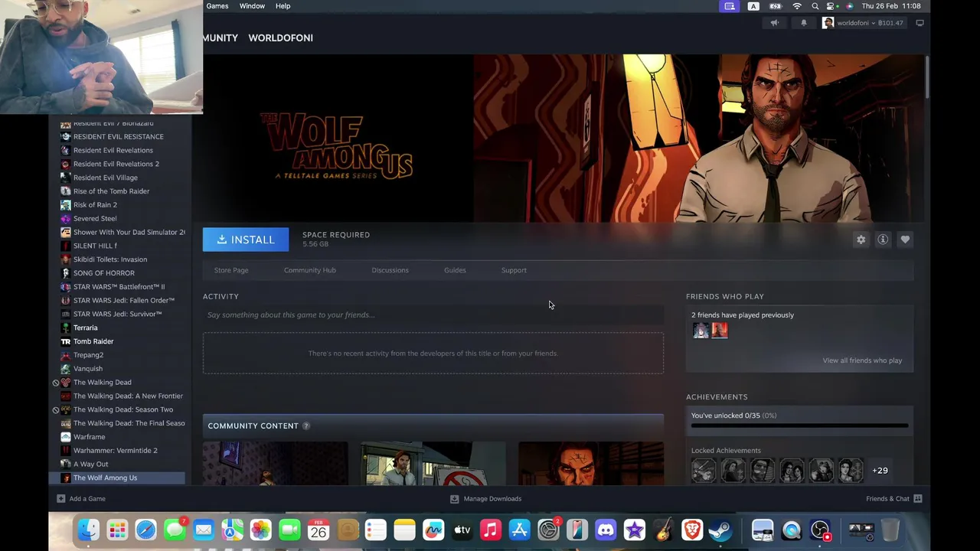Open the Games menu
This screenshot has width=980, height=551.
(x=217, y=6)
